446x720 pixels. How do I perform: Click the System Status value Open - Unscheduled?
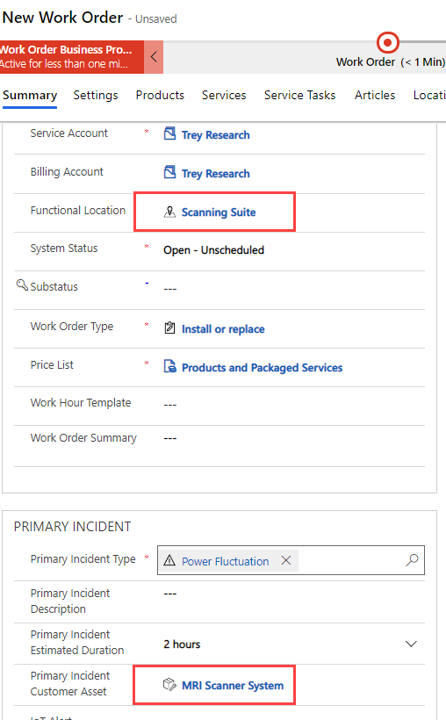214,250
